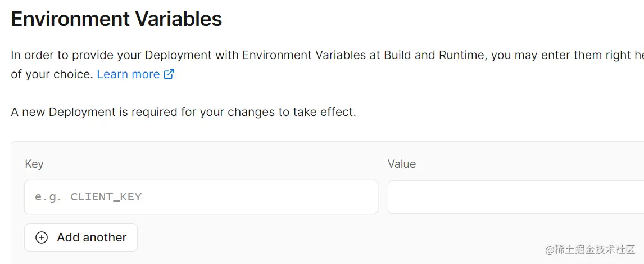Click 'In order to provide' at paragraph start

(55, 55)
